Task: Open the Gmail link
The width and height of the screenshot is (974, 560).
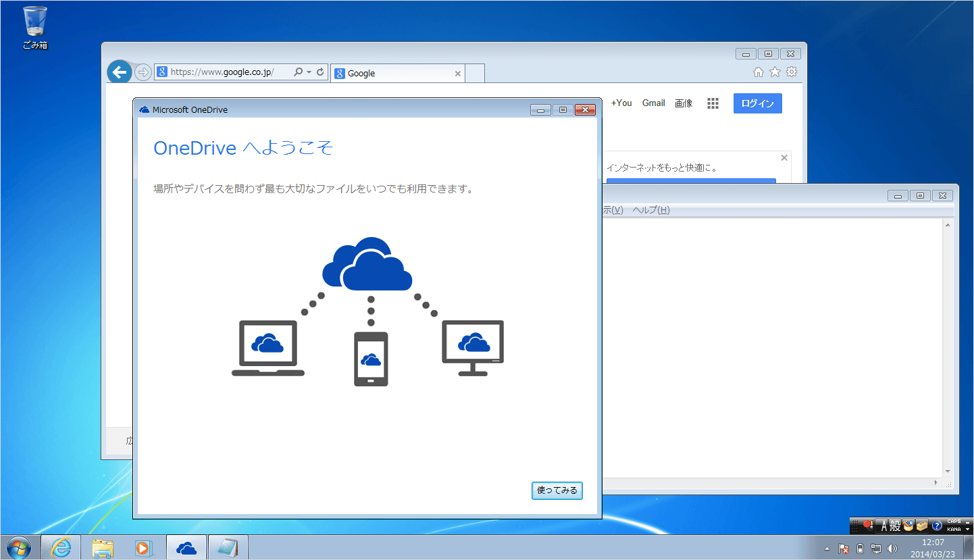Action: coord(653,103)
